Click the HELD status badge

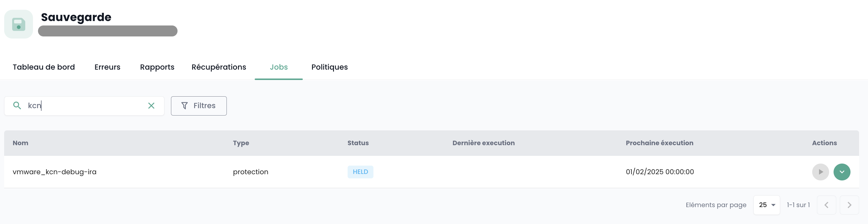coord(360,172)
